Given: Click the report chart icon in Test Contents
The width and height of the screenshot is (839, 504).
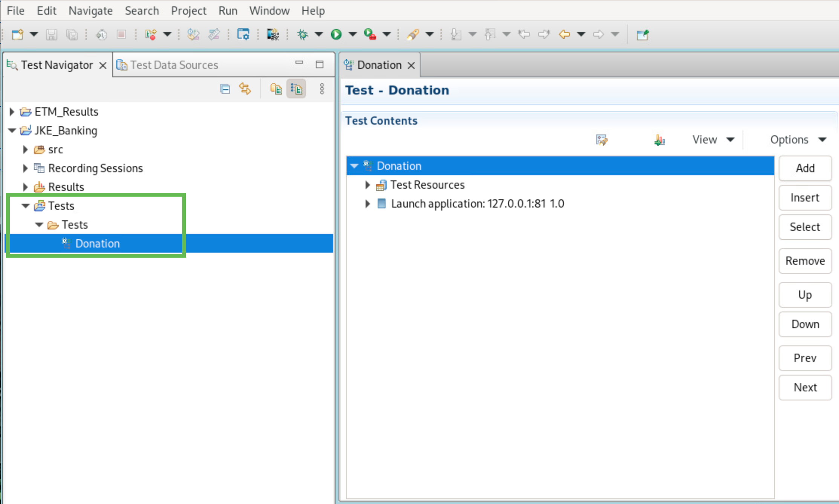Looking at the screenshot, I should pyautogui.click(x=659, y=140).
